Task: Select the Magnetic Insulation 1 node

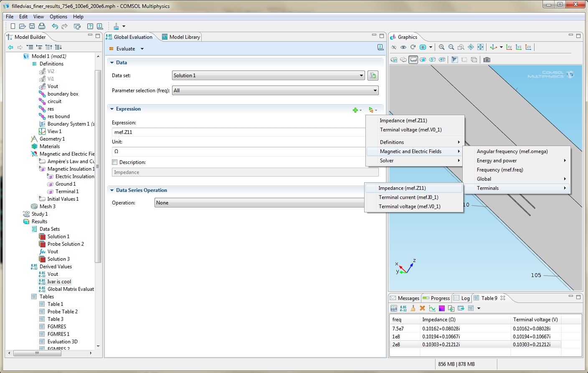Action: tap(71, 169)
